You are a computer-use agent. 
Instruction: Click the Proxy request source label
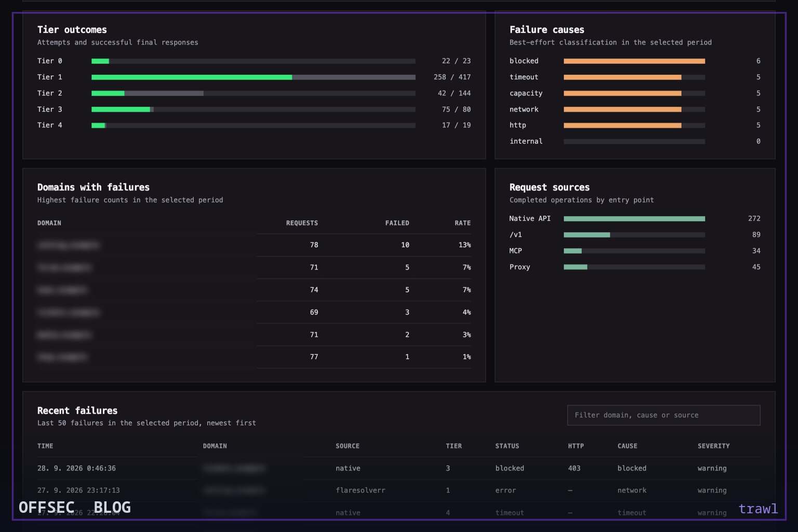(x=520, y=267)
